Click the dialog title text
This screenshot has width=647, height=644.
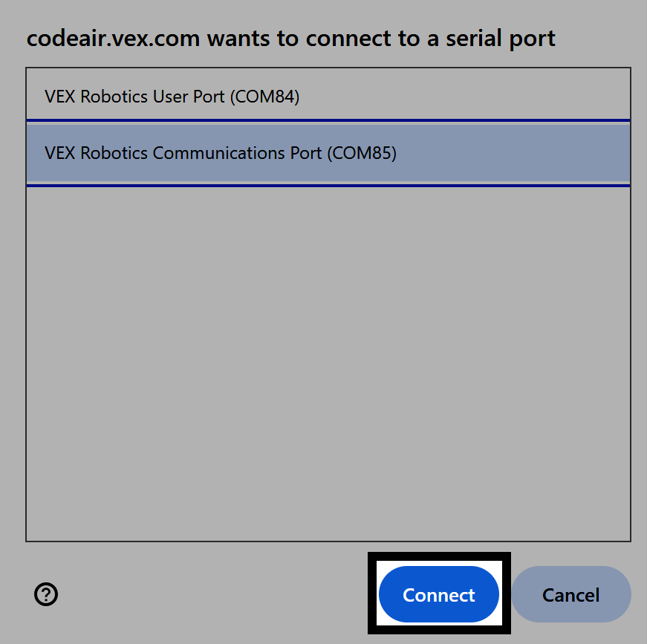click(290, 38)
